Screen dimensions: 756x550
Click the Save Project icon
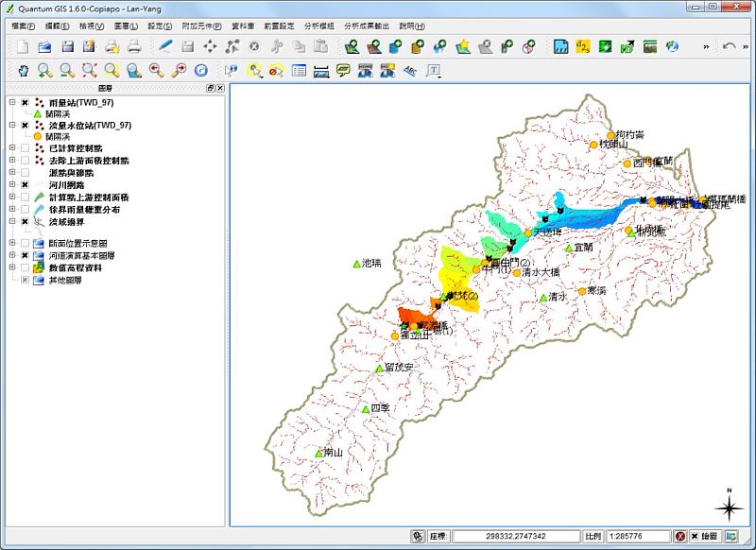67,46
